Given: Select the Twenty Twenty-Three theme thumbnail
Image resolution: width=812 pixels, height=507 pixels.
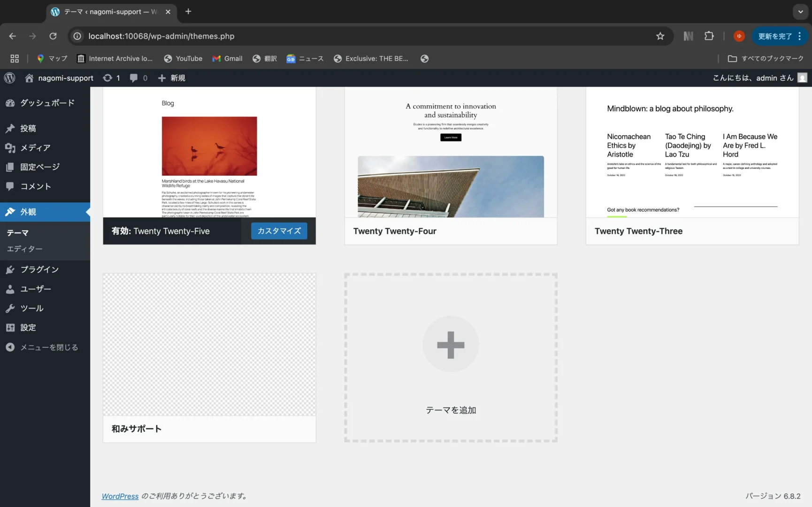Looking at the screenshot, I should (692, 153).
